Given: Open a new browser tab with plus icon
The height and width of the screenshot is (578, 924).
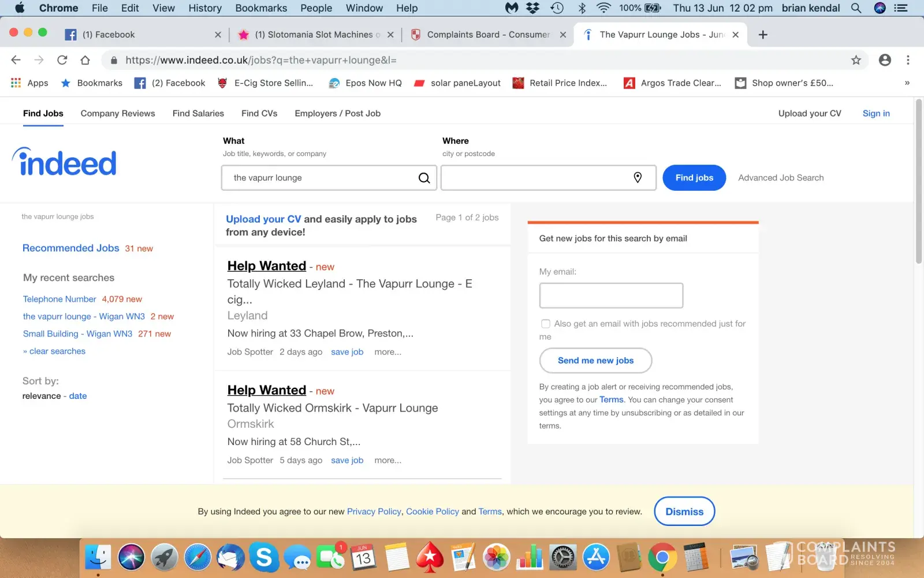Looking at the screenshot, I should point(763,35).
